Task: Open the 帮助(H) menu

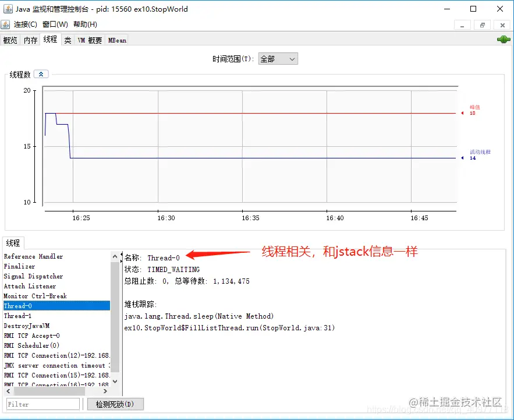Action: pyautogui.click(x=85, y=24)
